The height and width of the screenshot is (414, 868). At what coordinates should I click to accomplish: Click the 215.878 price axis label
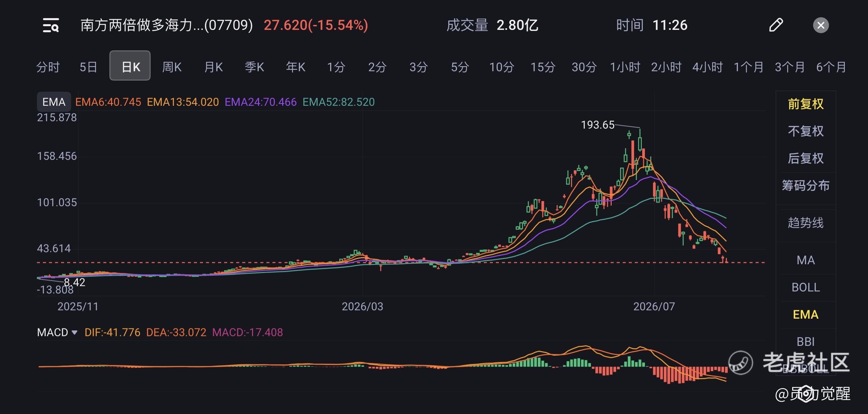tap(57, 117)
